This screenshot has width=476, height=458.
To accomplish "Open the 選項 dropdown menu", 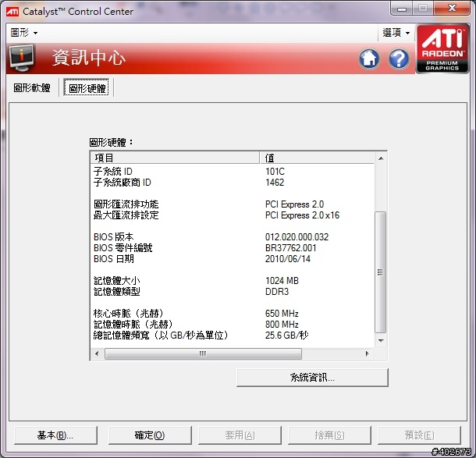I will (x=396, y=32).
